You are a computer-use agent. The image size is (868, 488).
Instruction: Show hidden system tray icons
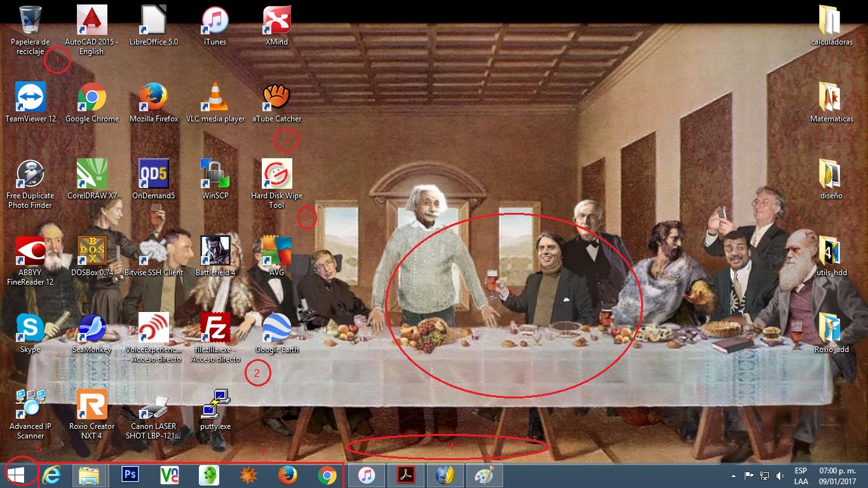[x=734, y=475]
